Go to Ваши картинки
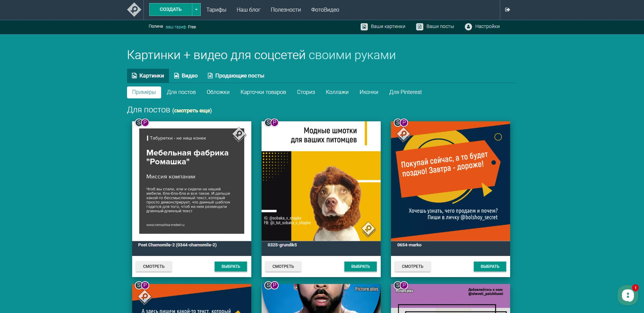This screenshot has height=313, width=644. [383, 27]
